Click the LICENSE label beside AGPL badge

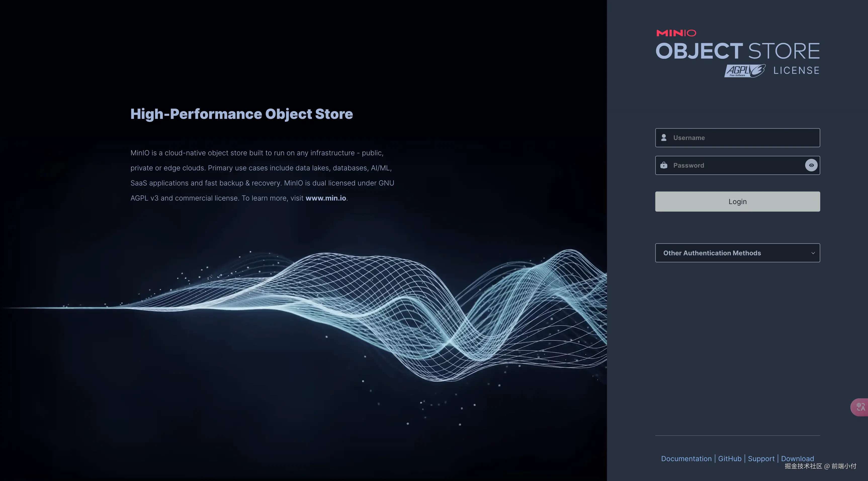[796, 71]
